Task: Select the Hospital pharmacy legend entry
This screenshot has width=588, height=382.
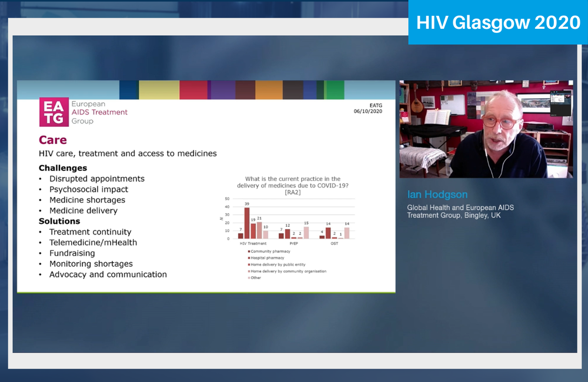Action: [x=266, y=258]
